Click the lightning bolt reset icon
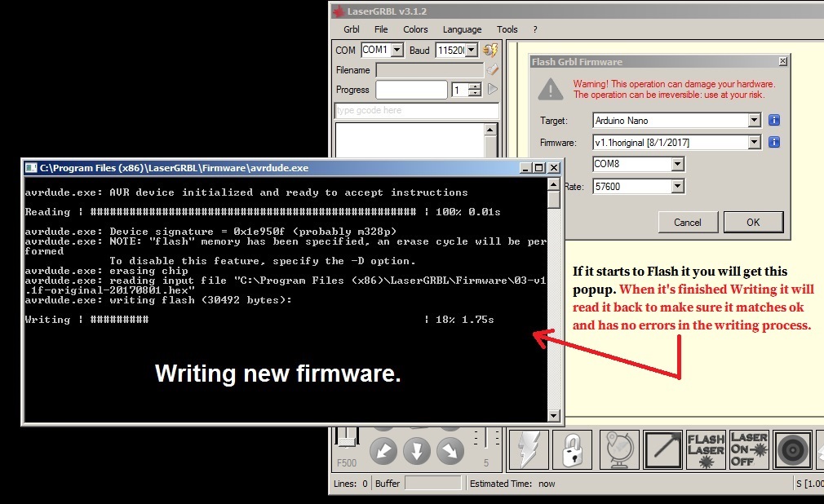824x504 pixels. (529, 449)
